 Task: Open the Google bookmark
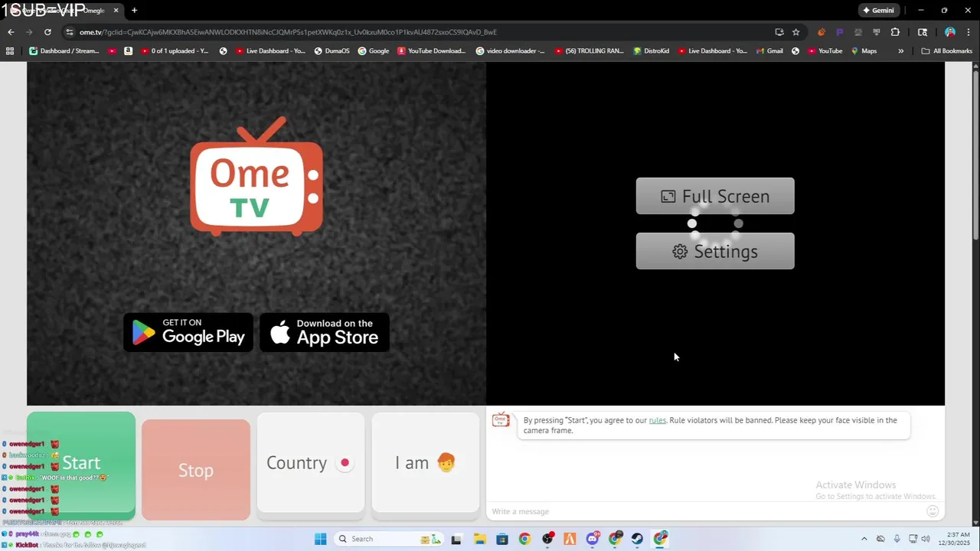[373, 51]
